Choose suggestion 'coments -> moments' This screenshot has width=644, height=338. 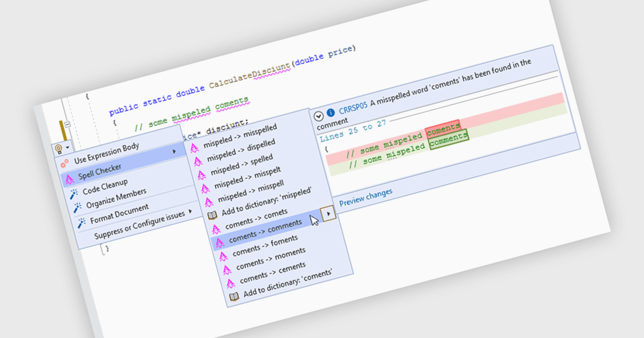point(271,258)
